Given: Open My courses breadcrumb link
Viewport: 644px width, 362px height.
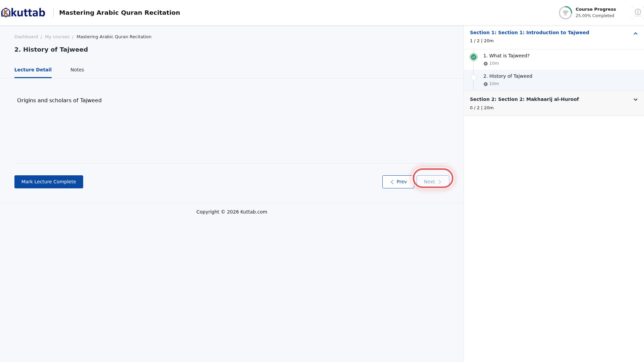Looking at the screenshot, I should pos(57,37).
